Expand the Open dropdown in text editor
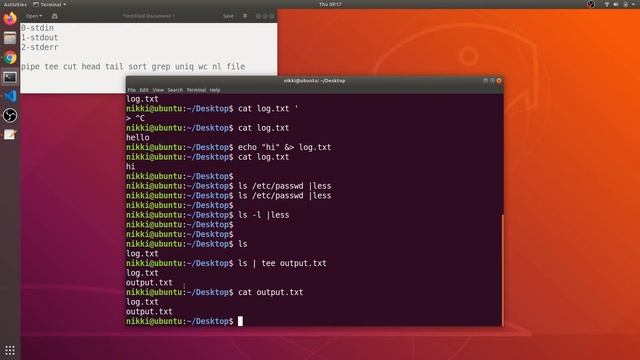The image size is (640, 360). (33, 16)
